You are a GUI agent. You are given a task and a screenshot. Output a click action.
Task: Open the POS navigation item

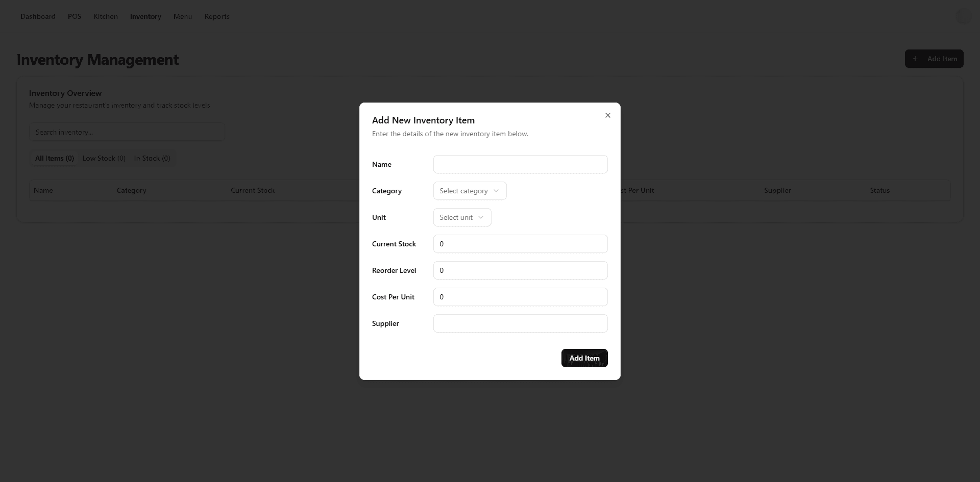pyautogui.click(x=75, y=16)
